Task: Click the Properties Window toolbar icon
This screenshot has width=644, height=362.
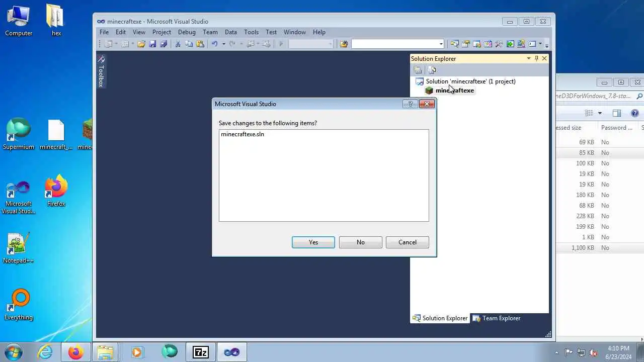Action: (465, 44)
